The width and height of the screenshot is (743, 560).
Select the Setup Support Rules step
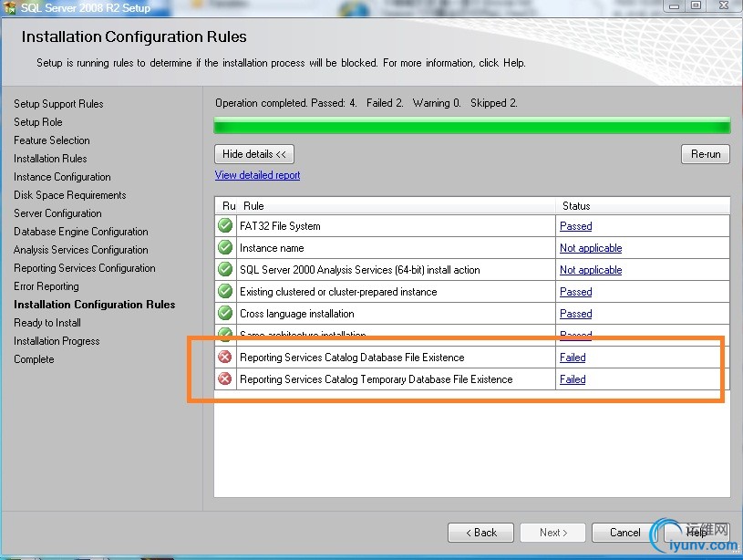point(58,104)
